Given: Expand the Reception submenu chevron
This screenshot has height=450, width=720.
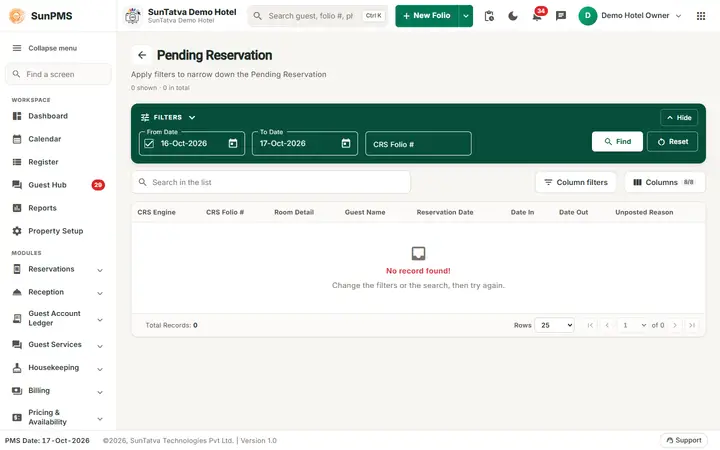Looking at the screenshot, I should (100, 293).
